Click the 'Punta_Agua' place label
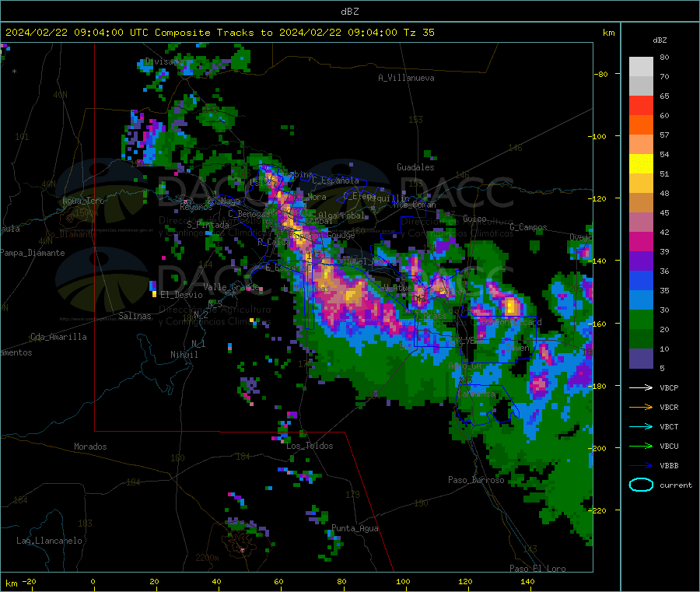 (x=355, y=528)
